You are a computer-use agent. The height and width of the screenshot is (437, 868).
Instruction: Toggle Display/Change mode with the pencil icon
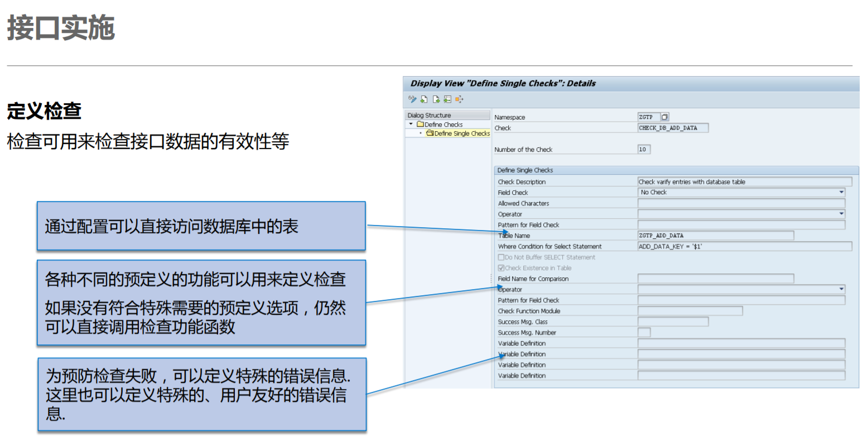[412, 99]
